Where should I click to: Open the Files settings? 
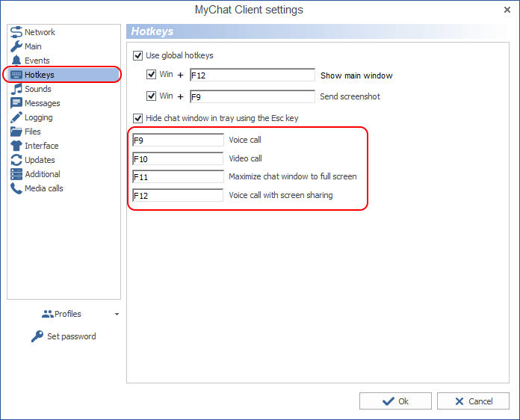tap(33, 132)
